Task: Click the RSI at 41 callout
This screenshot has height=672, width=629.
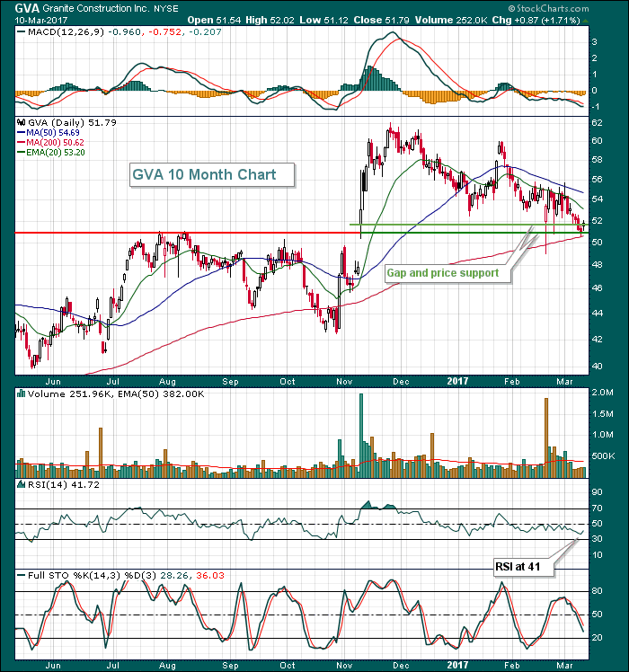Action: click(523, 567)
